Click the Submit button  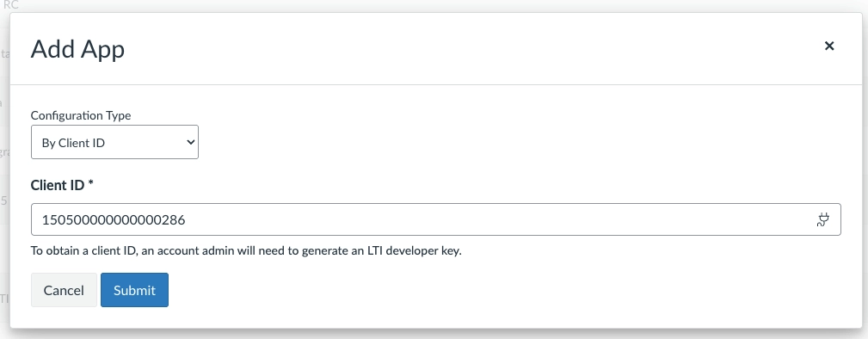(134, 290)
